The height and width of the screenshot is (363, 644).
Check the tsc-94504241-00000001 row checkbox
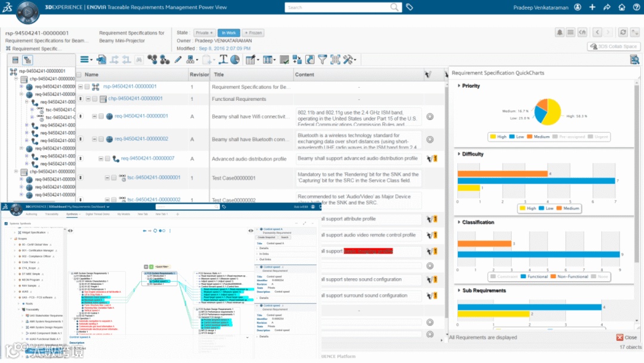tap(114, 177)
